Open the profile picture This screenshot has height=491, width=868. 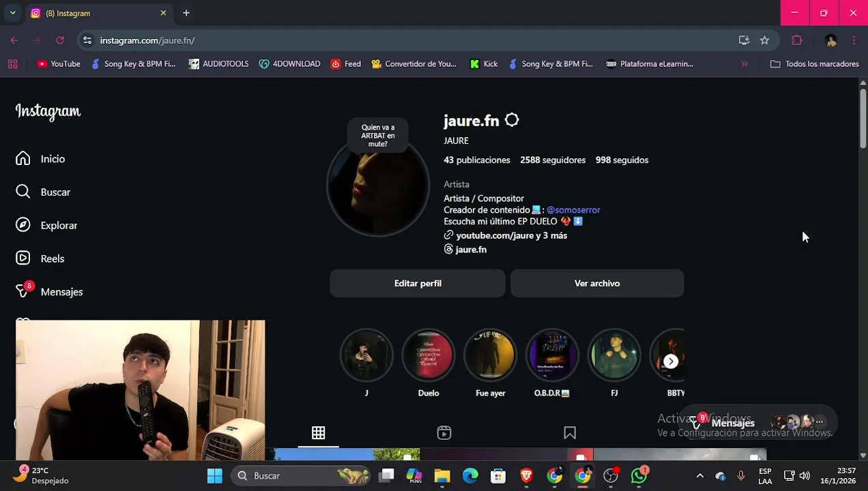378,185
